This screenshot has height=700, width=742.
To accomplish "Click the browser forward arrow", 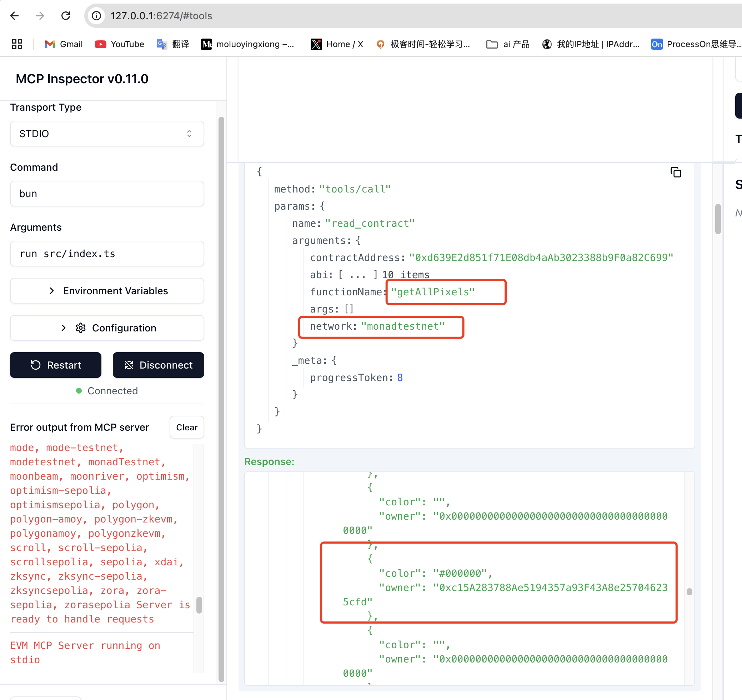I will coord(40,16).
